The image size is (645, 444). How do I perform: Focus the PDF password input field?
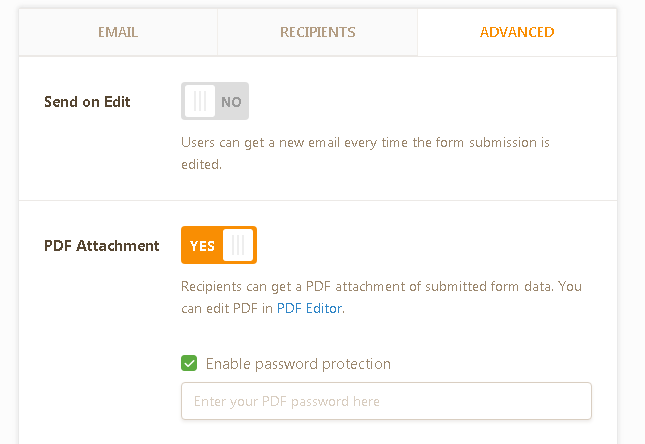(x=386, y=401)
